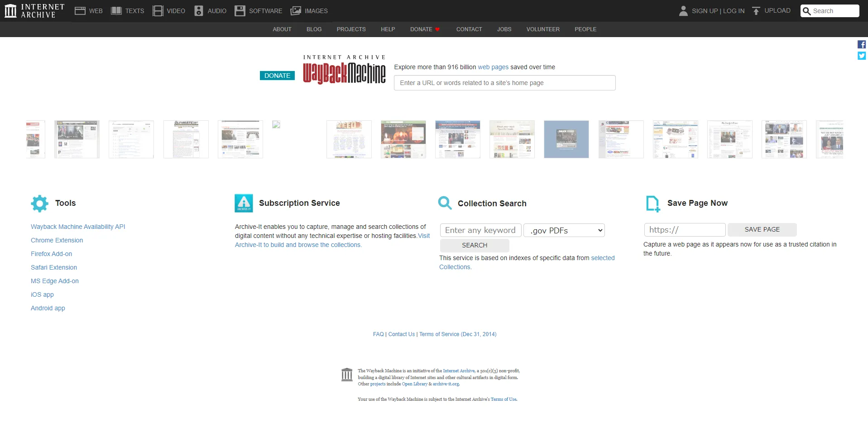This screenshot has width=868, height=446.
Task: Open the dark fire-photo site thumbnail
Action: point(403,139)
